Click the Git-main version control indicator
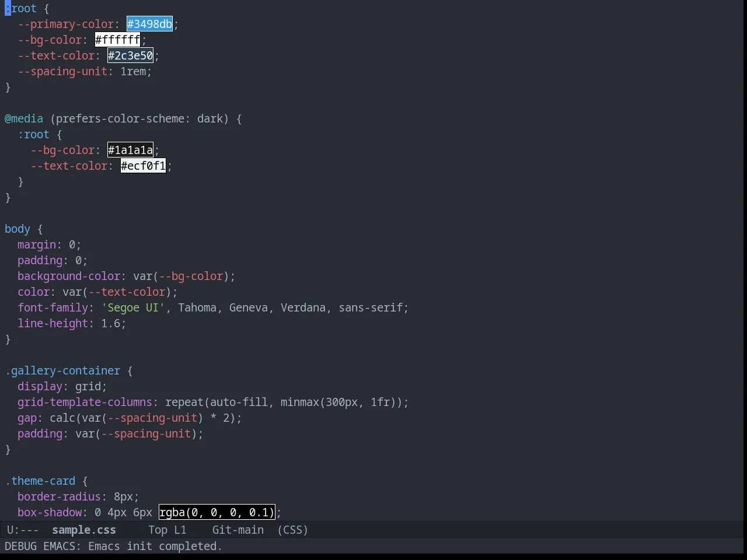 [238, 530]
